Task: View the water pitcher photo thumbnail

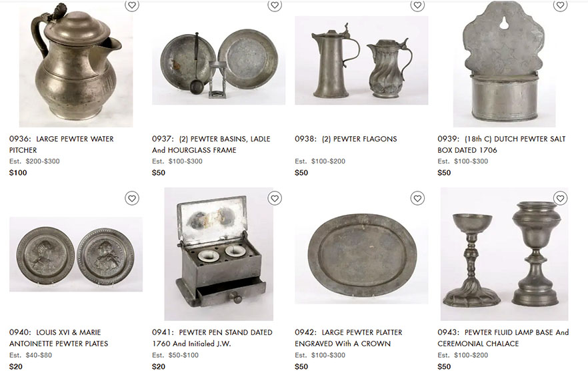Action: pyautogui.click(x=76, y=65)
